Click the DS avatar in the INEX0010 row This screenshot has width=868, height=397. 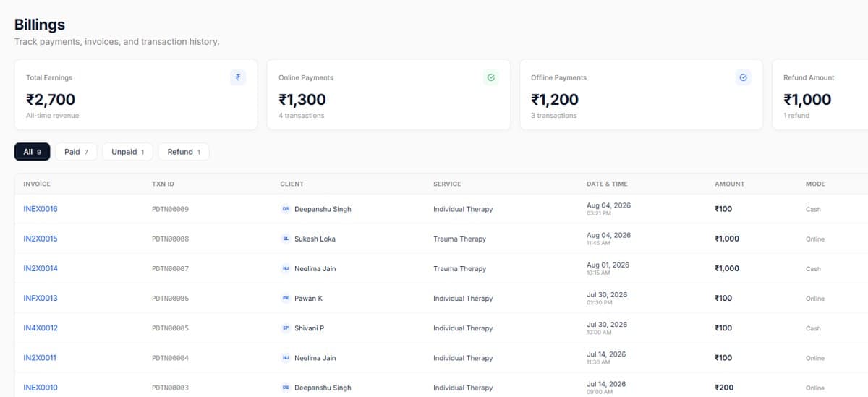click(x=286, y=388)
